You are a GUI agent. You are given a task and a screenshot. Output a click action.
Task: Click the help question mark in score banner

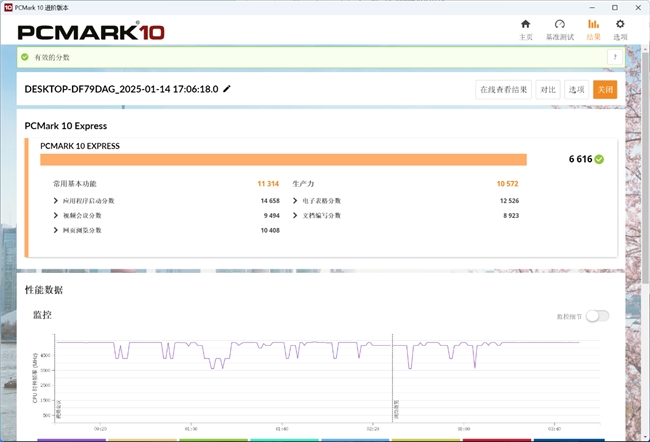point(615,57)
